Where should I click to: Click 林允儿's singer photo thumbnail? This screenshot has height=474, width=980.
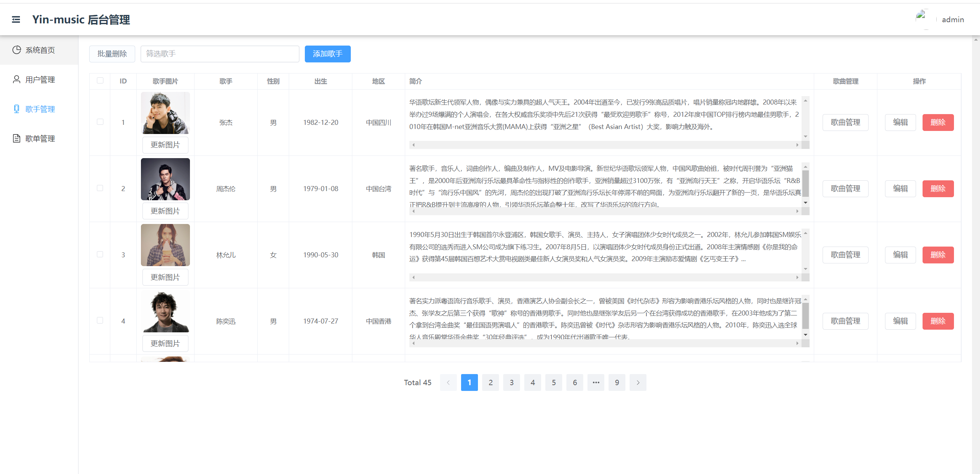(165, 245)
